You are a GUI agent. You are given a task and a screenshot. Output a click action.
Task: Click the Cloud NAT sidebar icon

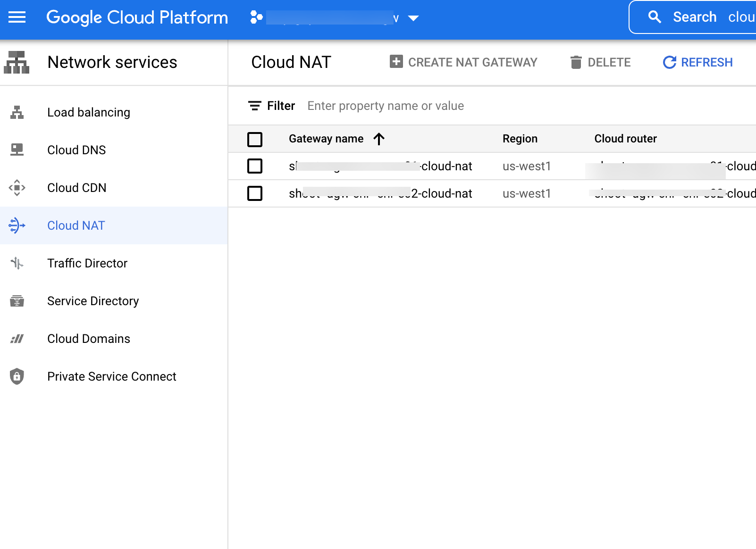tap(17, 225)
